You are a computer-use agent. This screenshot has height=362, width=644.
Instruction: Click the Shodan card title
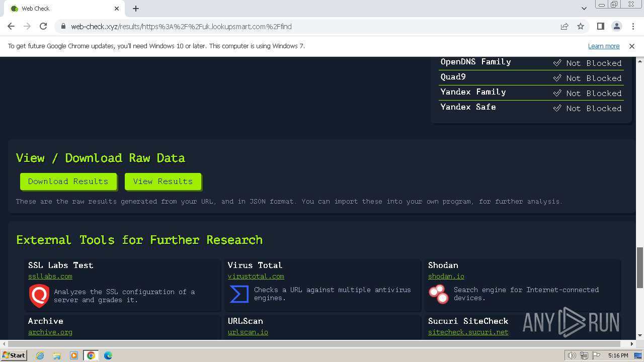click(x=443, y=265)
